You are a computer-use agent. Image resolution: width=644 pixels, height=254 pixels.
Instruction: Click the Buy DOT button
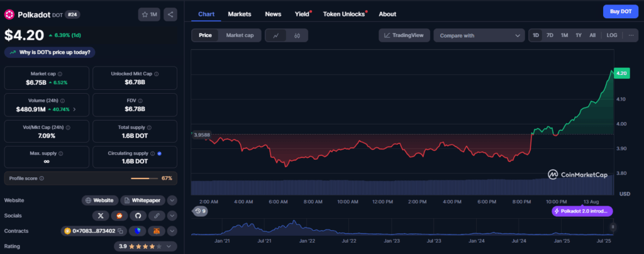pyautogui.click(x=621, y=11)
